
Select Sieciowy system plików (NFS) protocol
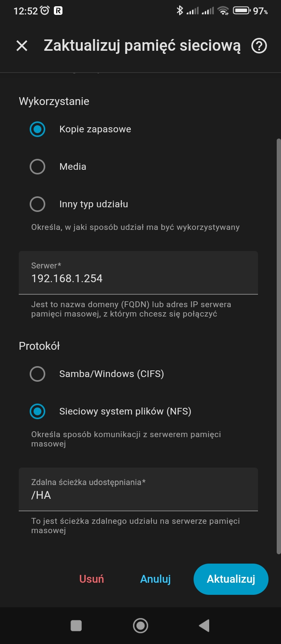[37, 411]
